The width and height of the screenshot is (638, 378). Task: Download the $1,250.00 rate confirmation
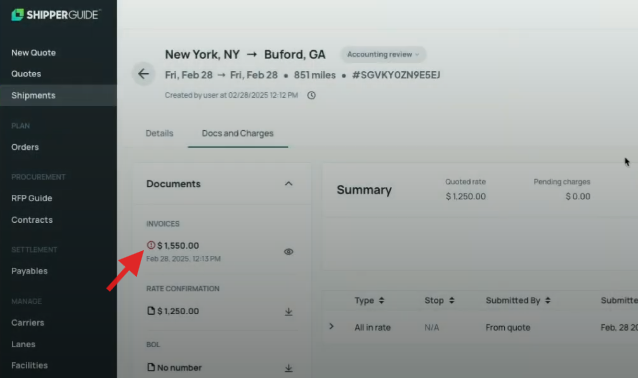(x=288, y=312)
